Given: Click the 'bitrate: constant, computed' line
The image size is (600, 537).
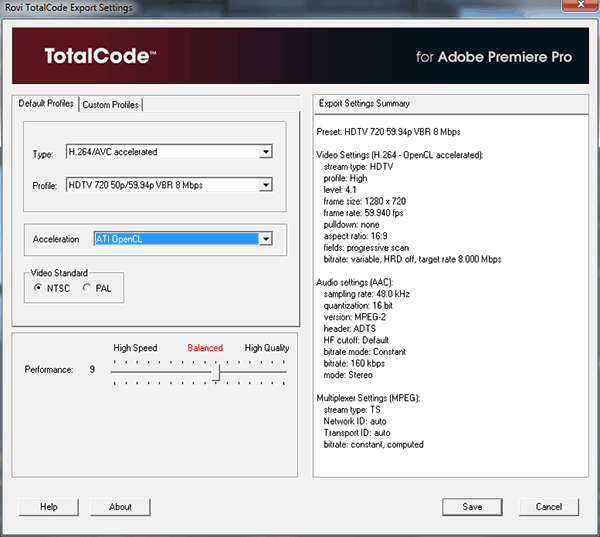Looking at the screenshot, I should click(x=373, y=444).
